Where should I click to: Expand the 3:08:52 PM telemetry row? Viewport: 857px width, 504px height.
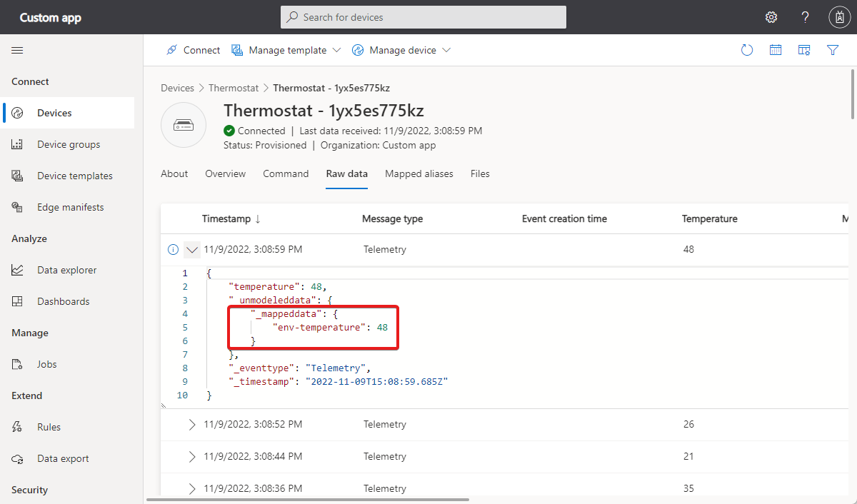(191, 424)
